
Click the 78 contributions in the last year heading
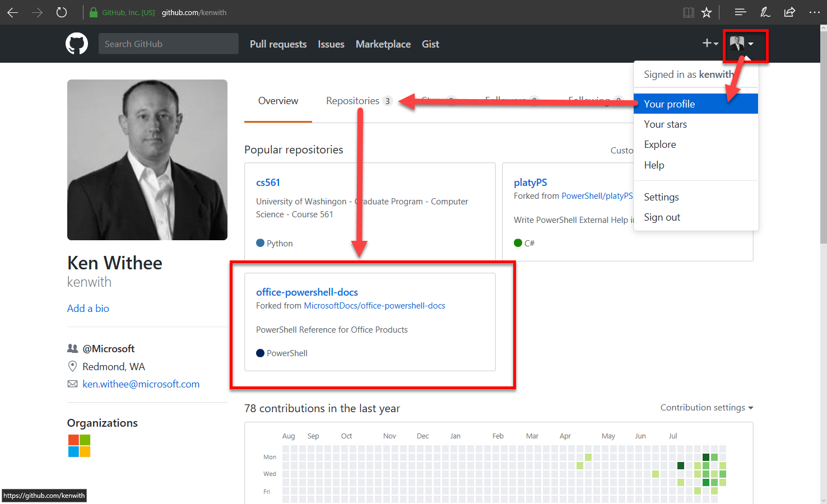point(322,409)
